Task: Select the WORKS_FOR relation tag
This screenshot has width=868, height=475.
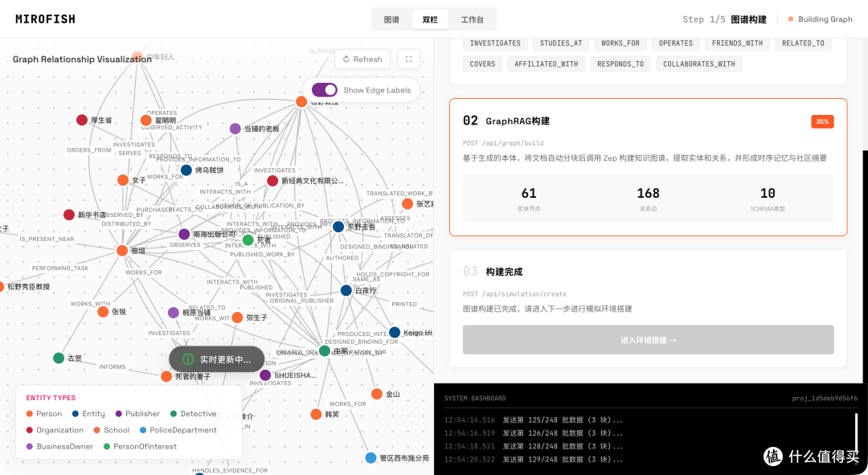Action: [x=620, y=43]
